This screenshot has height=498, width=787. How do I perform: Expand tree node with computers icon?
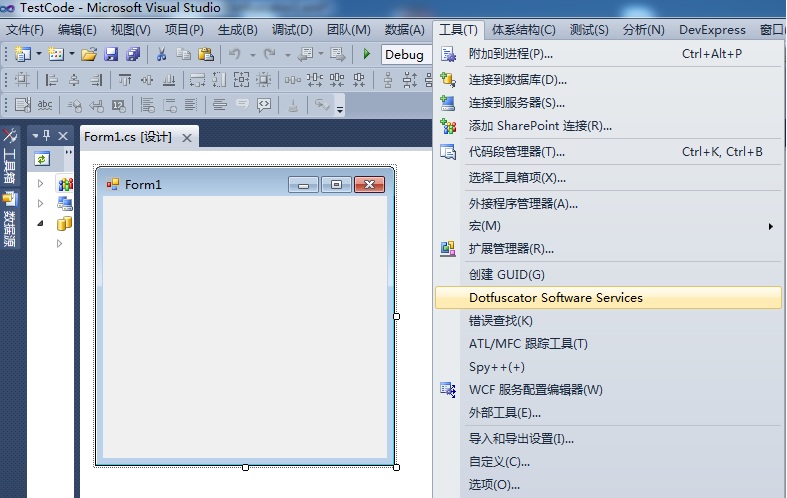pos(41,203)
